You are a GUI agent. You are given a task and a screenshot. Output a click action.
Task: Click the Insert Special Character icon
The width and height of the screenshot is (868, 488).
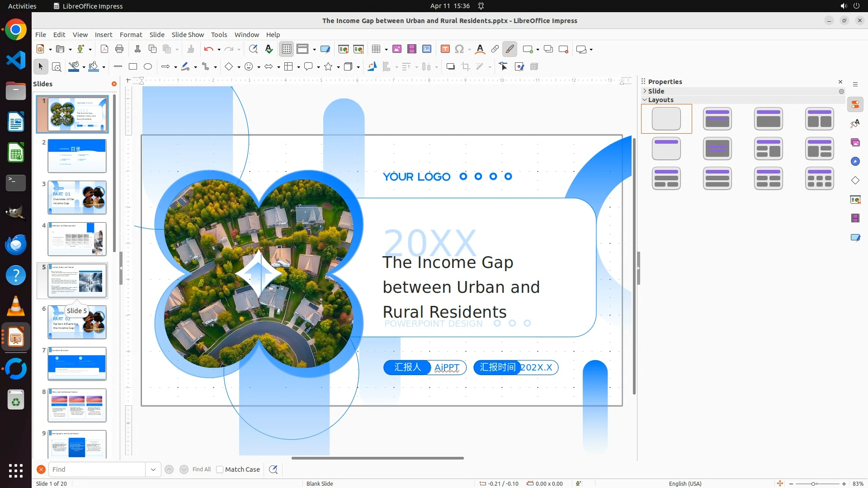pos(459,49)
